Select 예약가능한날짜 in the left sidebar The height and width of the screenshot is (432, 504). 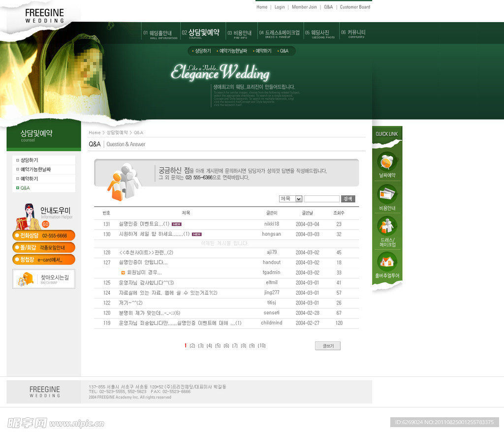pos(35,169)
